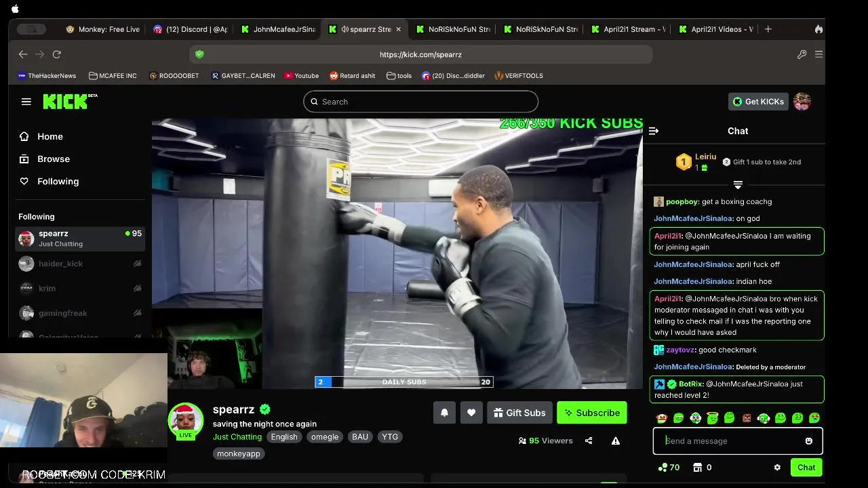Click the daily subs progress bar

(x=404, y=382)
